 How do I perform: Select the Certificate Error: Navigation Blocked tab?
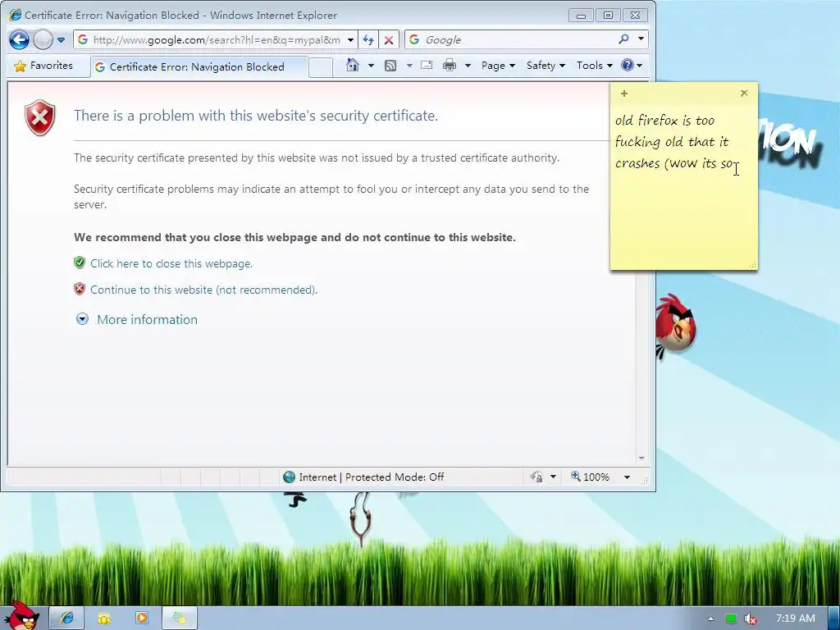(x=199, y=67)
